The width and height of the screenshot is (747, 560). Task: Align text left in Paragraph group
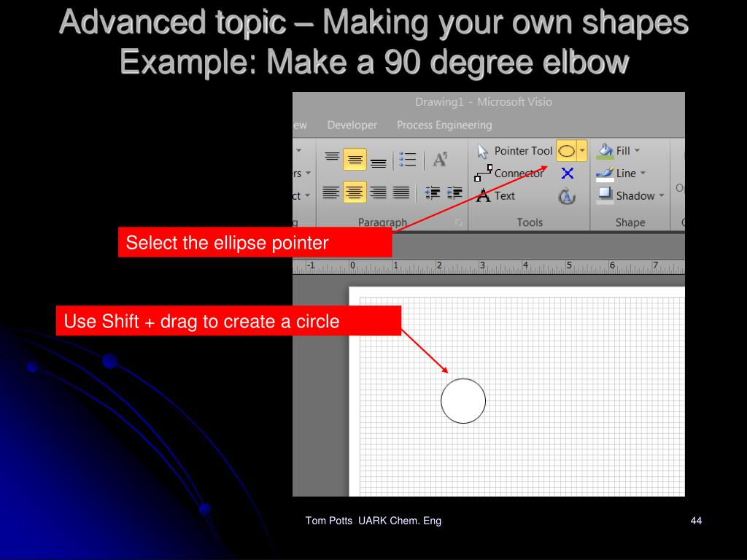[x=331, y=192]
